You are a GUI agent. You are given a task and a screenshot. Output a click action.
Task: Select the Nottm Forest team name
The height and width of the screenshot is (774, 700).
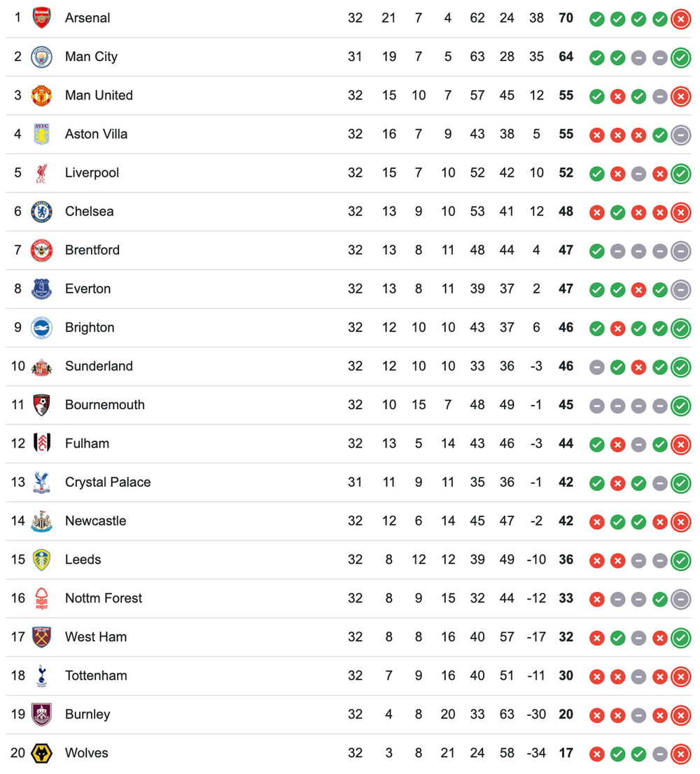click(x=104, y=598)
